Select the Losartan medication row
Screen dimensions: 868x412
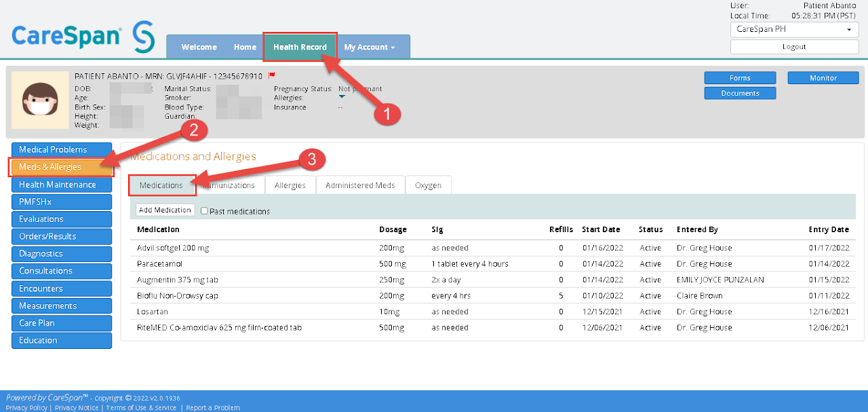pos(493,312)
